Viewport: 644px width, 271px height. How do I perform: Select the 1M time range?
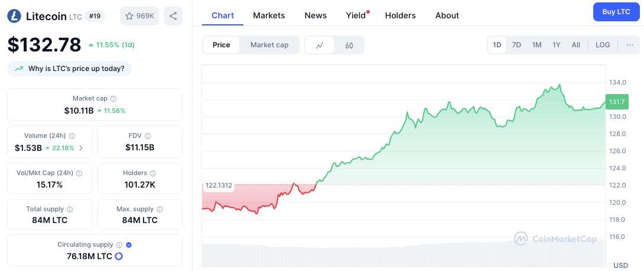point(536,45)
